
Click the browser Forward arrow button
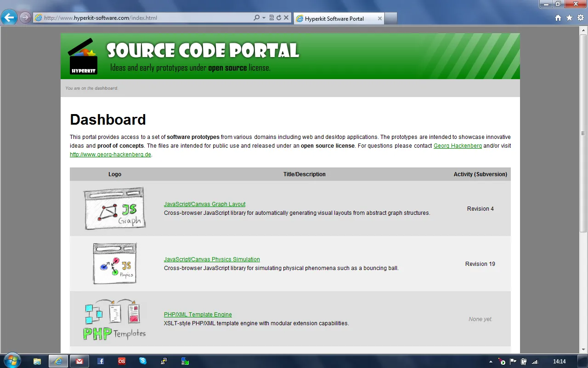[25, 18]
